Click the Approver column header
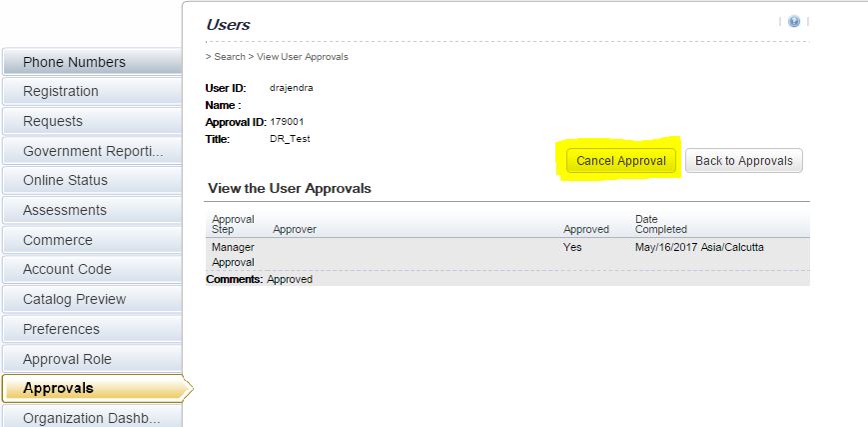This screenshot has height=427, width=868. click(295, 229)
